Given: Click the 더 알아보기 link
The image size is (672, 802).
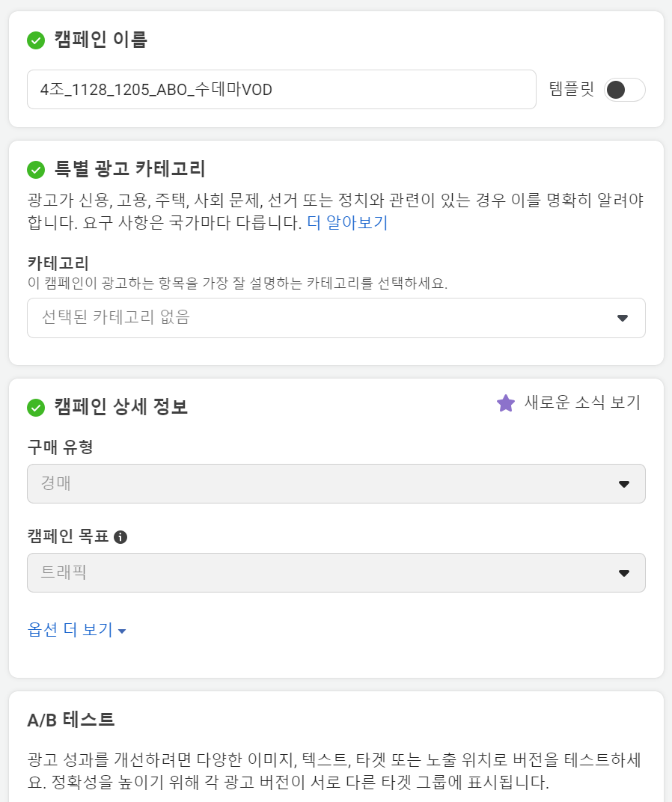Looking at the screenshot, I should (x=347, y=222).
